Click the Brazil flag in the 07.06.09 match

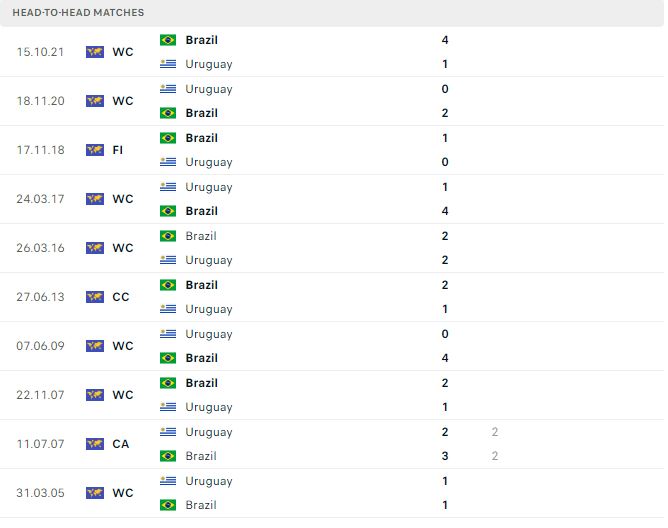168,358
